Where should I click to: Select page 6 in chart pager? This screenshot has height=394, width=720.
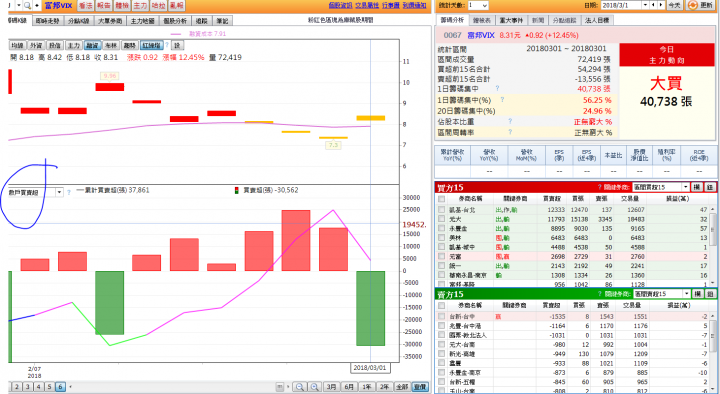pos(60,387)
